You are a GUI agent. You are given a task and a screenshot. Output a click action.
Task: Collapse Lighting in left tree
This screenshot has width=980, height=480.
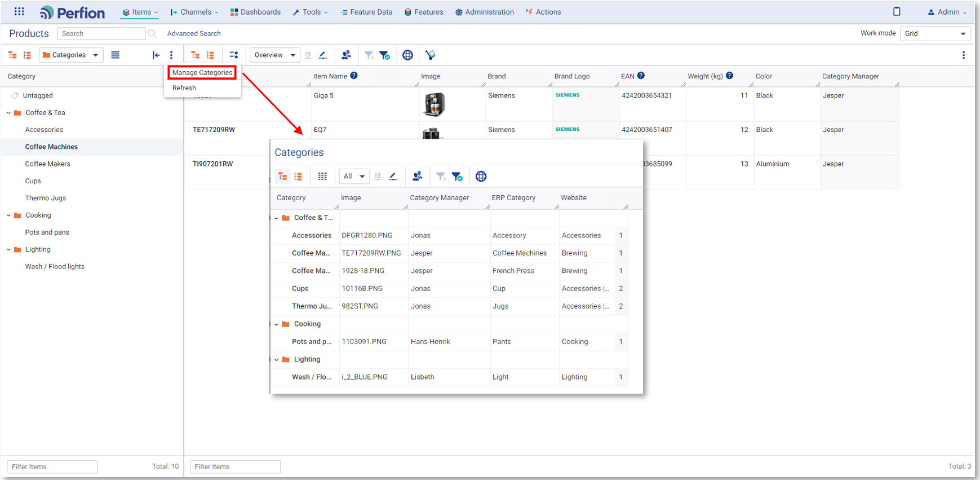[x=8, y=249]
